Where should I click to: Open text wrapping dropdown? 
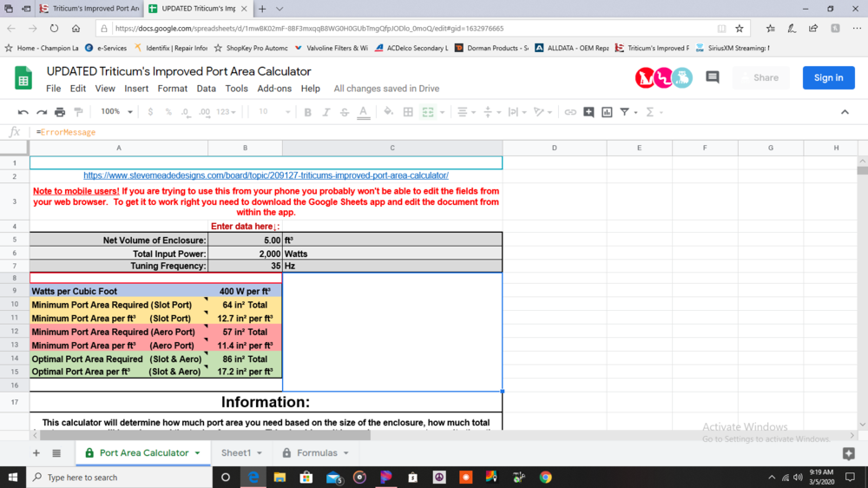pyautogui.click(x=517, y=112)
